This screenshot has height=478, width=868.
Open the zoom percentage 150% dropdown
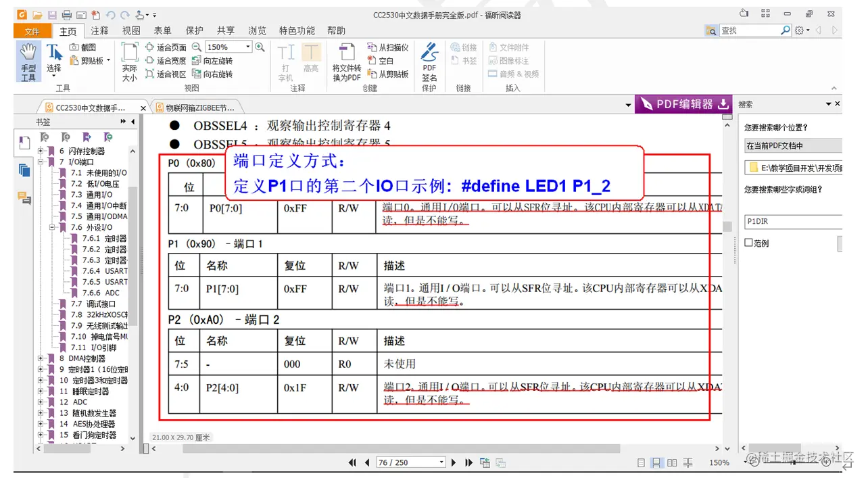pyautogui.click(x=248, y=47)
